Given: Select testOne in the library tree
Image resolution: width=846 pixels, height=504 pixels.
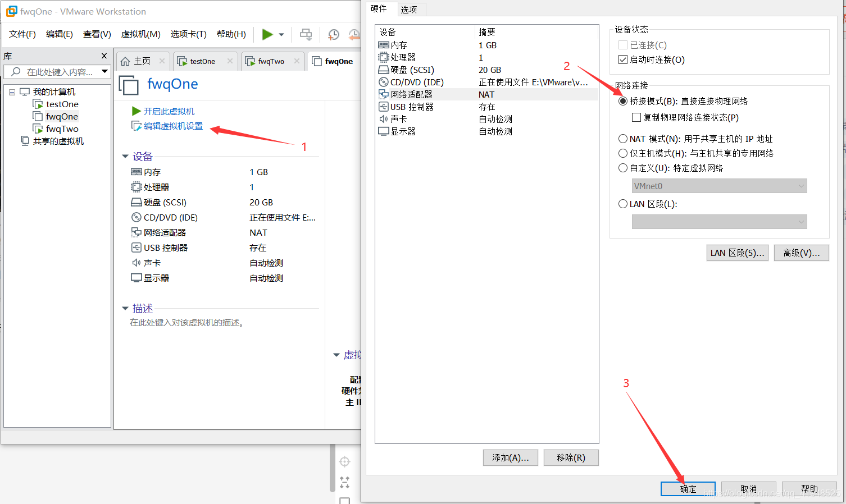Looking at the screenshot, I should click(x=62, y=104).
